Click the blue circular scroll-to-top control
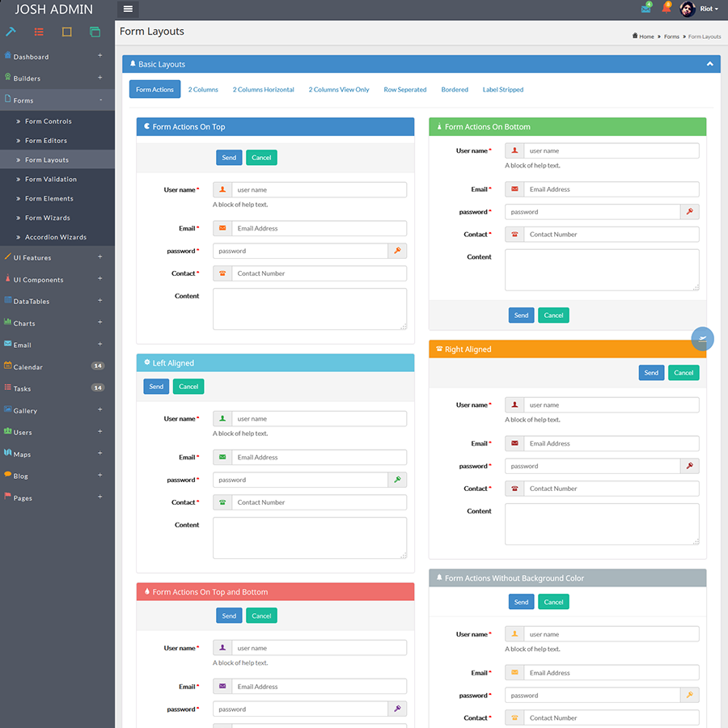 point(701,338)
